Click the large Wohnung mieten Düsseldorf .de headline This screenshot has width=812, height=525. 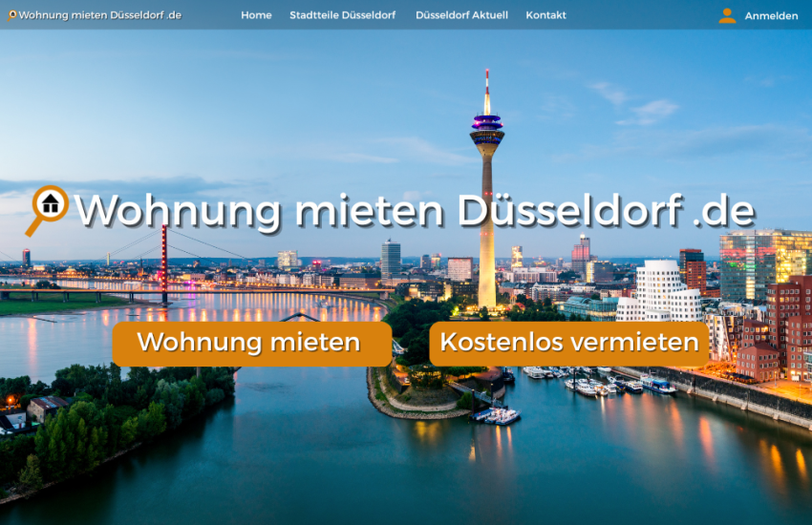click(x=415, y=211)
